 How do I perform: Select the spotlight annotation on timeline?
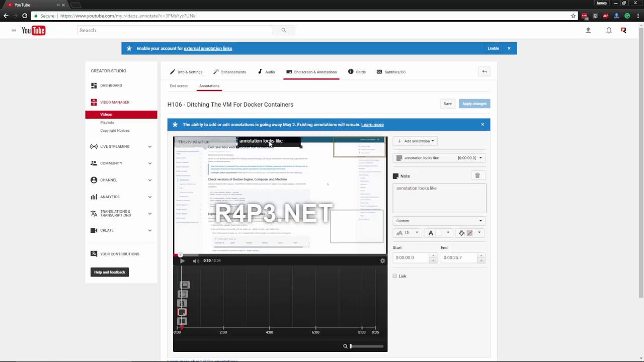coord(183,294)
